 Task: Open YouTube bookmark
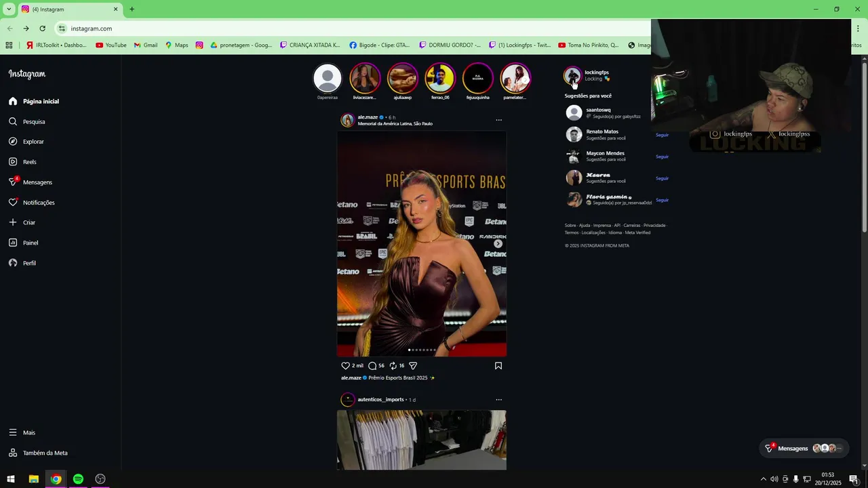pos(111,45)
